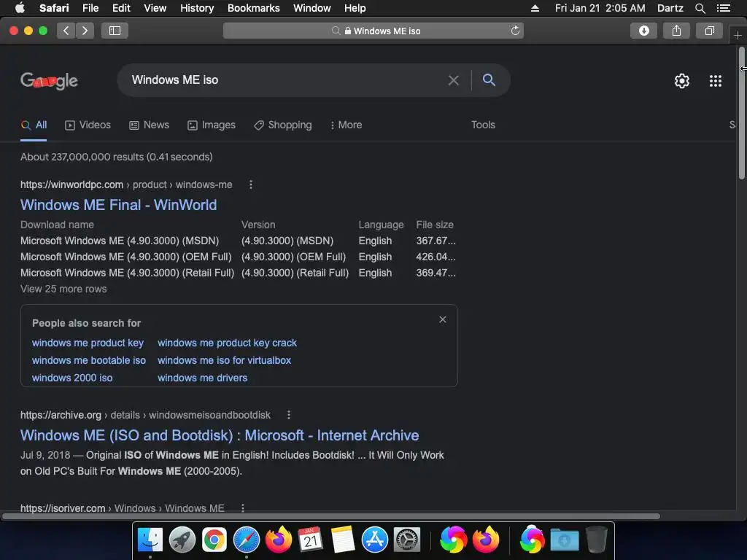The image size is (747, 560).
Task: Click the eject icon in menu bar
Action: point(535,8)
